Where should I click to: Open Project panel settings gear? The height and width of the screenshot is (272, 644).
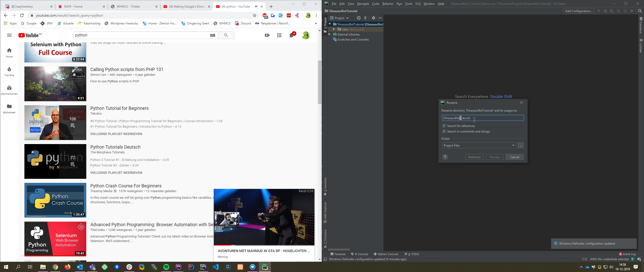pyautogui.click(x=373, y=18)
